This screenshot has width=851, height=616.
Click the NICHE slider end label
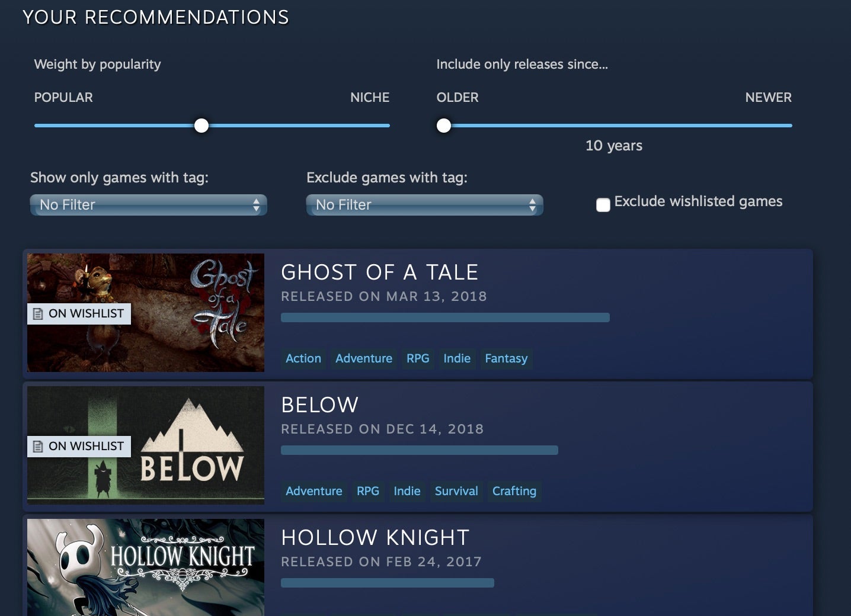(x=370, y=98)
